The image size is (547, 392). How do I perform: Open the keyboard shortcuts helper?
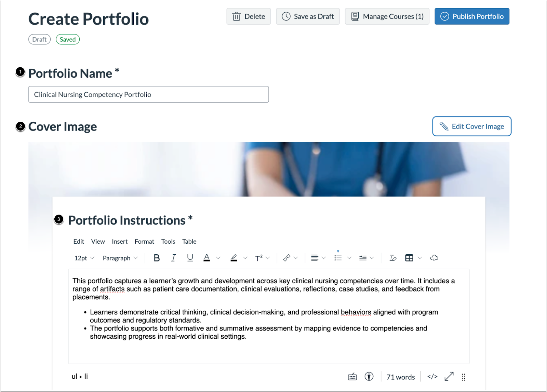(x=352, y=376)
